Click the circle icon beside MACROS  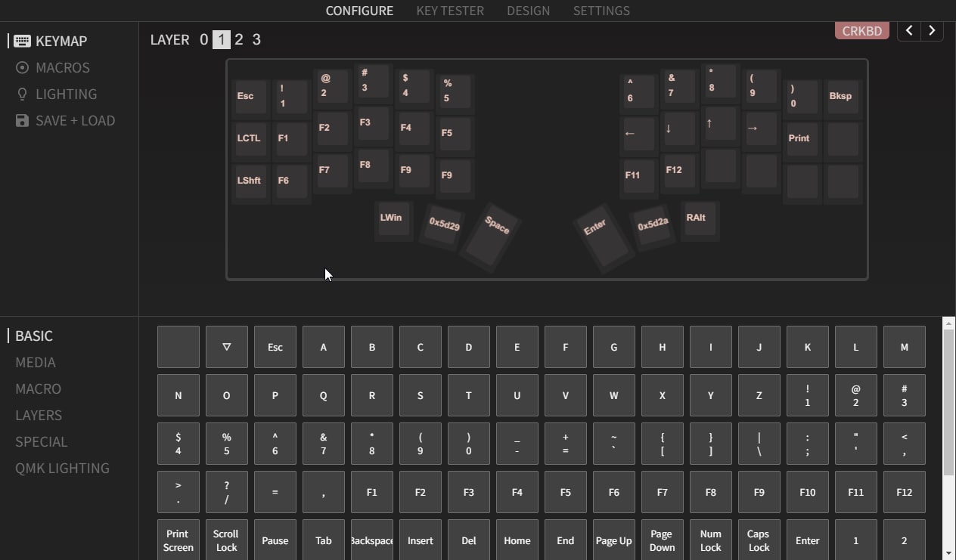click(22, 67)
